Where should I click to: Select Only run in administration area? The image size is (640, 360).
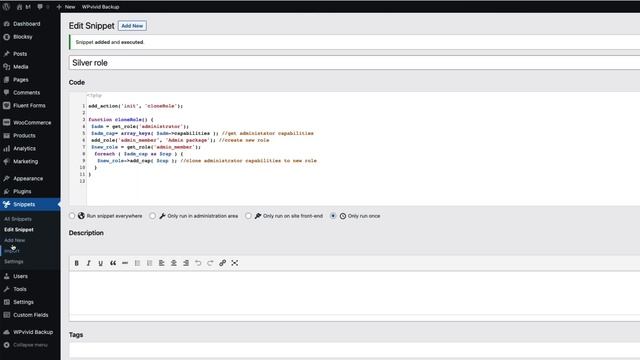[x=152, y=216]
